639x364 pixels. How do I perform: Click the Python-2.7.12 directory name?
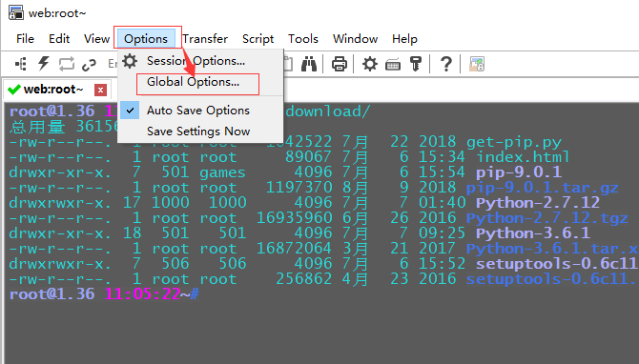click(538, 203)
